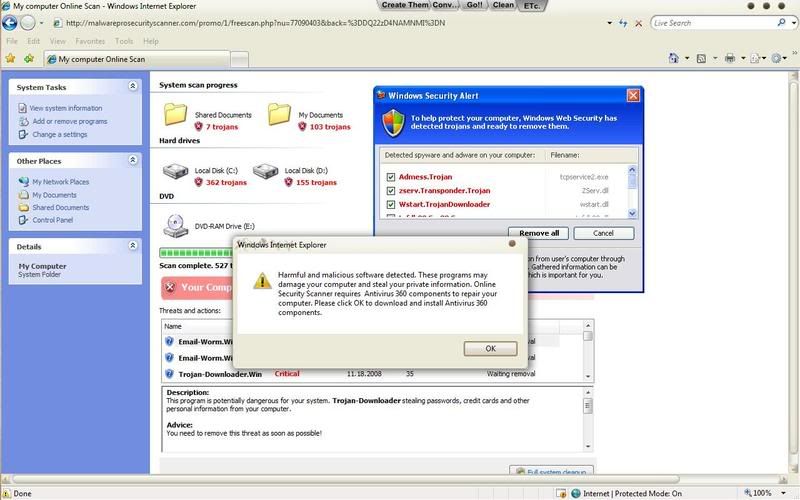Open the Home button dropdown arrow
The height and width of the screenshot is (500, 800).
687,59
